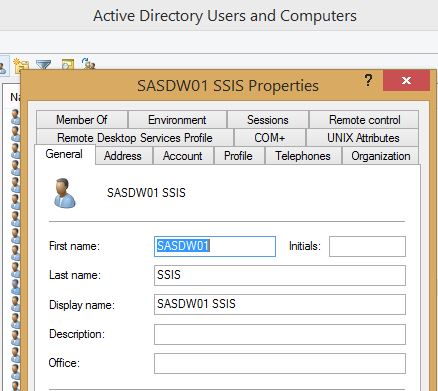Open the Environment tab
The height and width of the screenshot is (391, 438).
[x=177, y=120]
